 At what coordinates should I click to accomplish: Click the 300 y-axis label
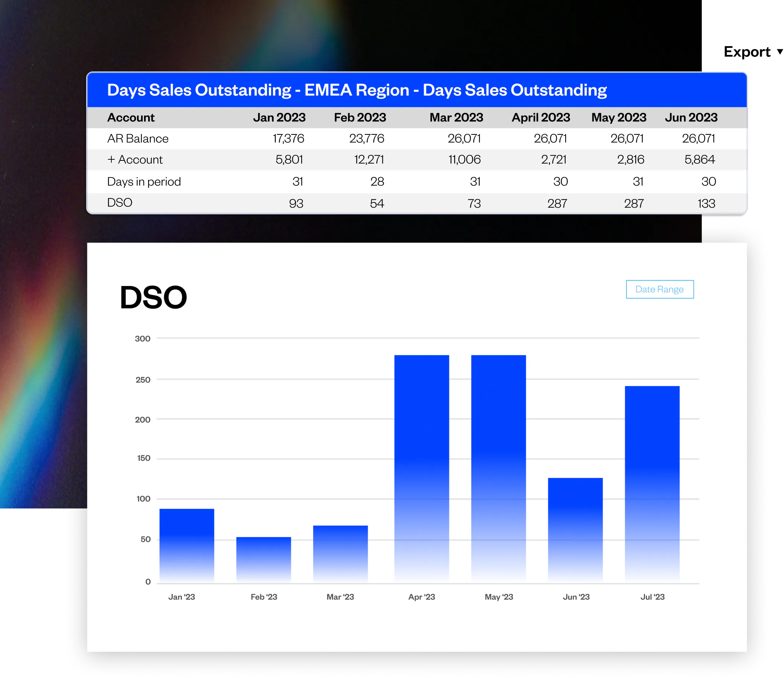click(142, 338)
